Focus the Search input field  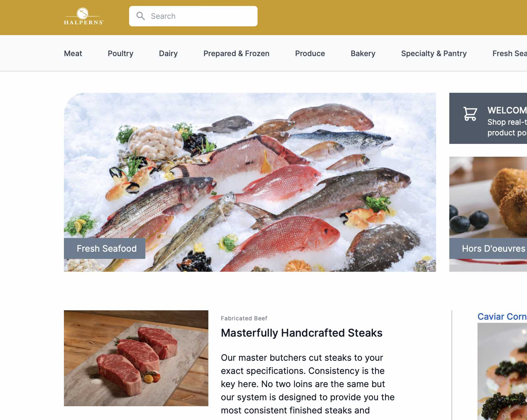click(193, 16)
